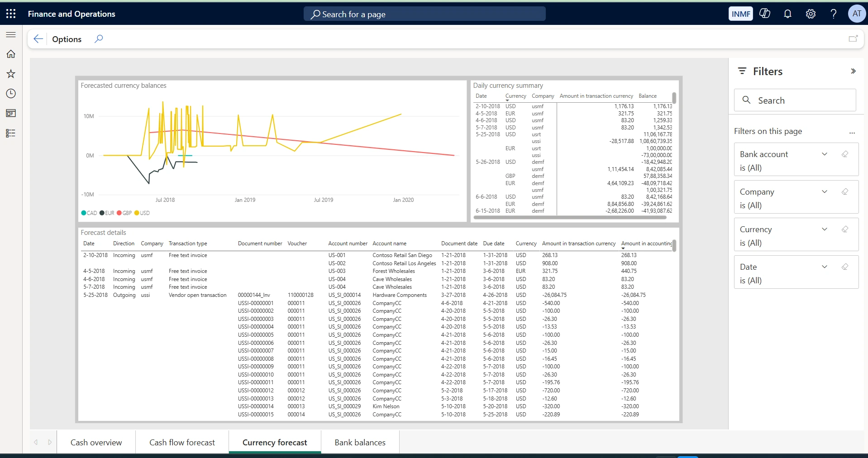Go to Home in sidebar
868x458 pixels.
click(x=11, y=54)
